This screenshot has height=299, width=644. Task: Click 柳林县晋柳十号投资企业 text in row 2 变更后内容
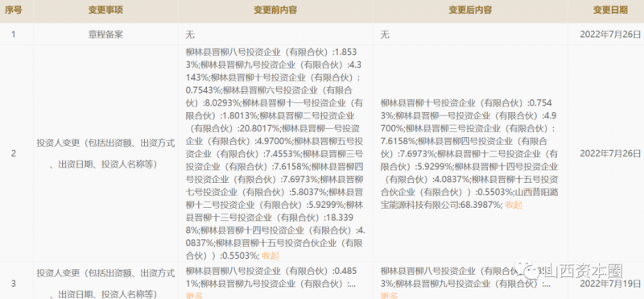466,109
